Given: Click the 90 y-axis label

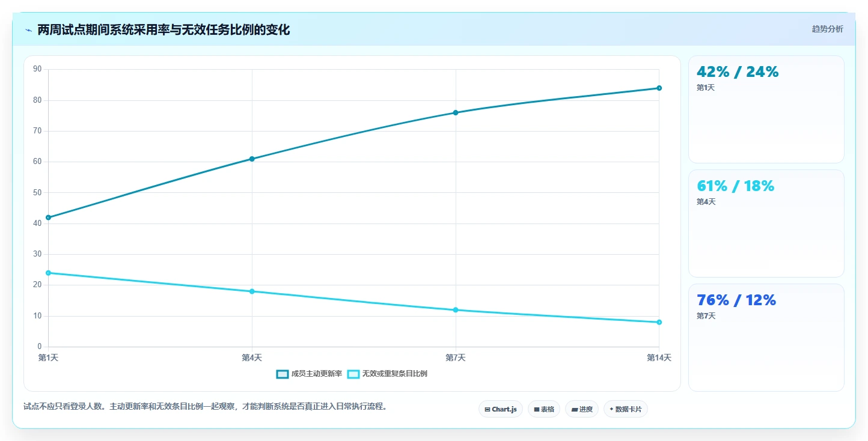Looking at the screenshot, I should pyautogui.click(x=37, y=69).
